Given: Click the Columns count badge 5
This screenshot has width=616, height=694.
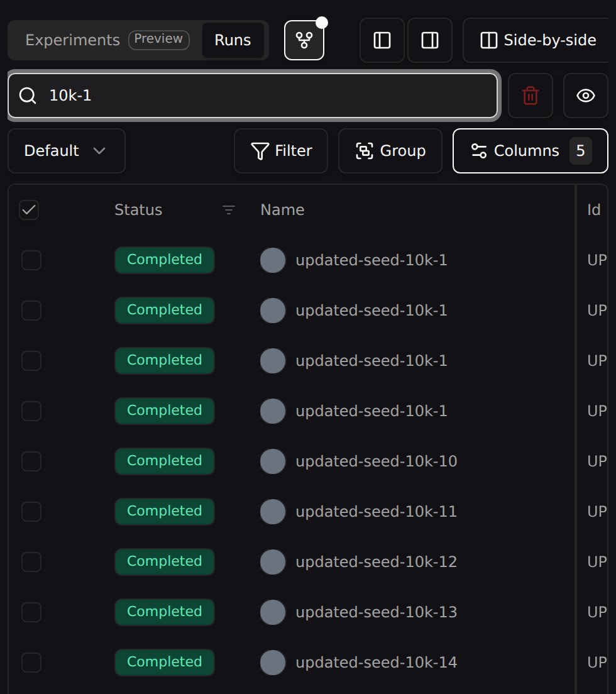Looking at the screenshot, I should (581, 151).
